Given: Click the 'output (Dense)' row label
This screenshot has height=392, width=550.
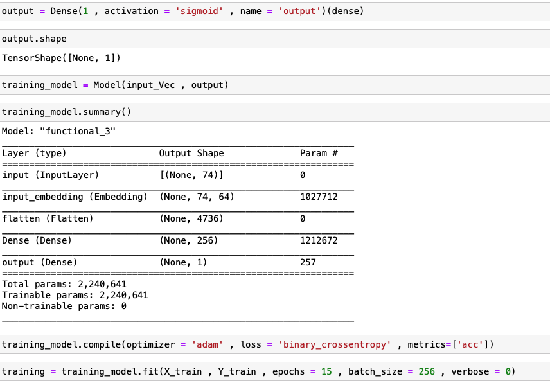Looking at the screenshot, I should click(40, 262).
